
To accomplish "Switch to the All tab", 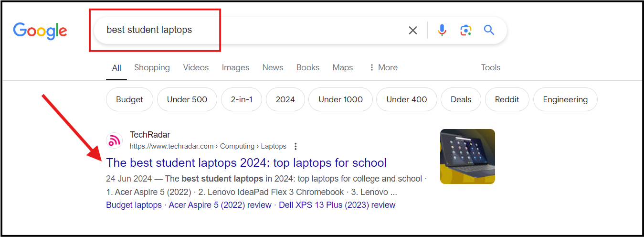I will point(116,68).
